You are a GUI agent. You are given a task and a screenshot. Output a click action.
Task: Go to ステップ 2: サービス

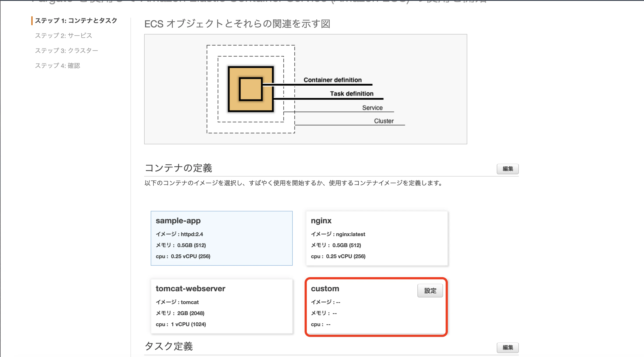click(x=63, y=36)
